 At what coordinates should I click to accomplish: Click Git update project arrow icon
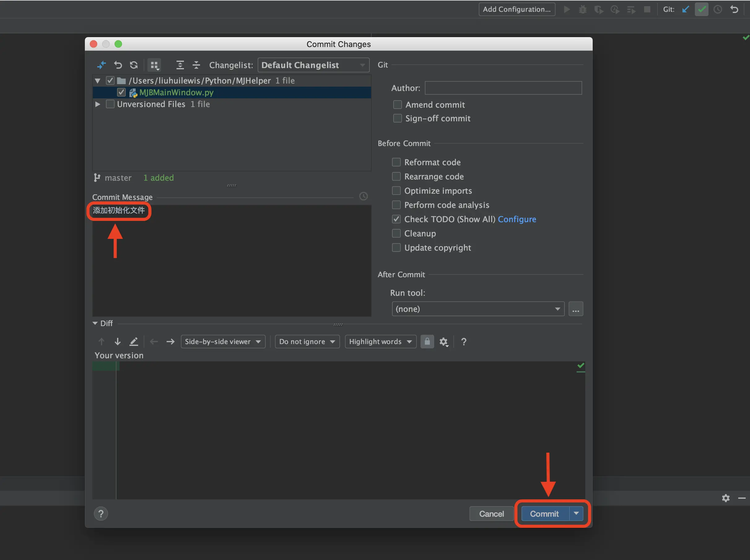click(686, 10)
